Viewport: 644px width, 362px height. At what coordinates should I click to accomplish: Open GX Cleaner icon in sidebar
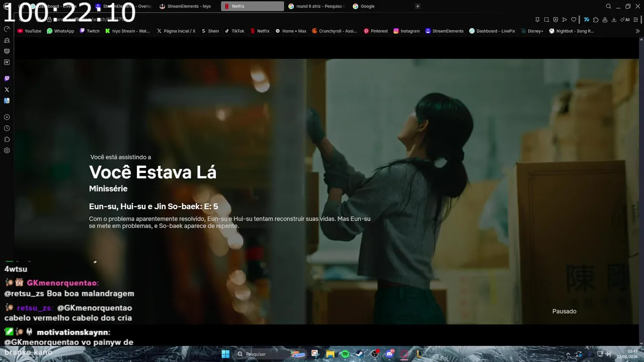(x=7, y=40)
